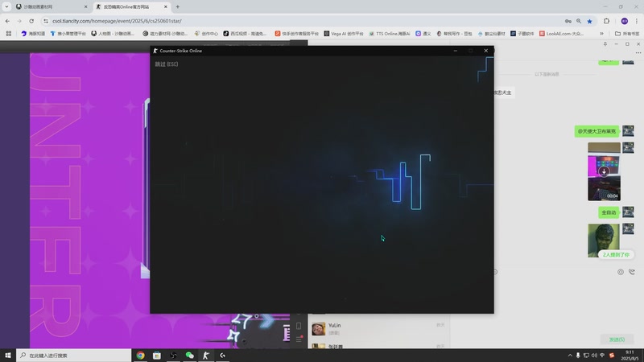Open the 快手创作者服务平台 bookmark
This screenshot has height=362, width=644.
[x=296, y=33]
